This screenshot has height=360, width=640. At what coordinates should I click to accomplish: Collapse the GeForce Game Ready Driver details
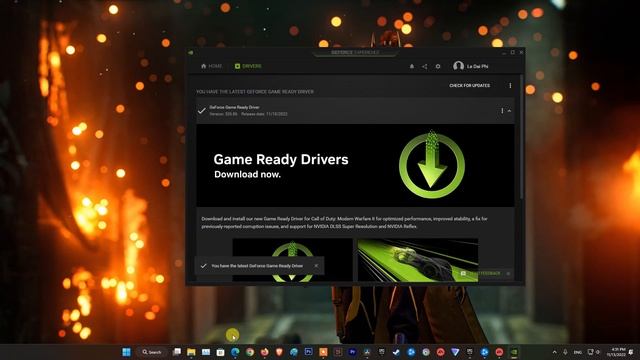(x=509, y=111)
